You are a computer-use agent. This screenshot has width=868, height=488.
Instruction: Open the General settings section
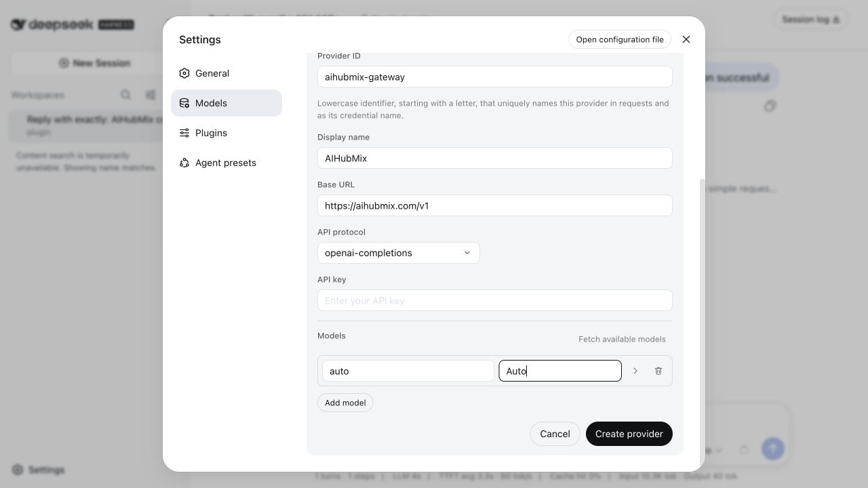[x=226, y=73]
